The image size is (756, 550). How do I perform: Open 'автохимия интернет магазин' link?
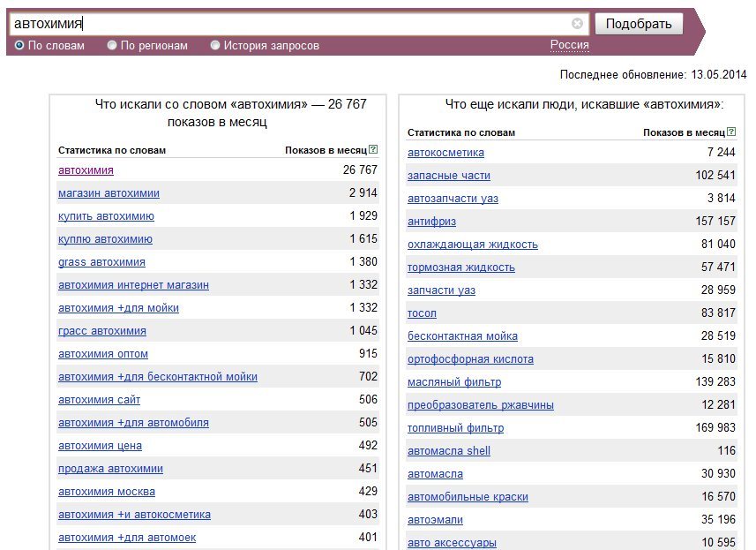coord(133,285)
